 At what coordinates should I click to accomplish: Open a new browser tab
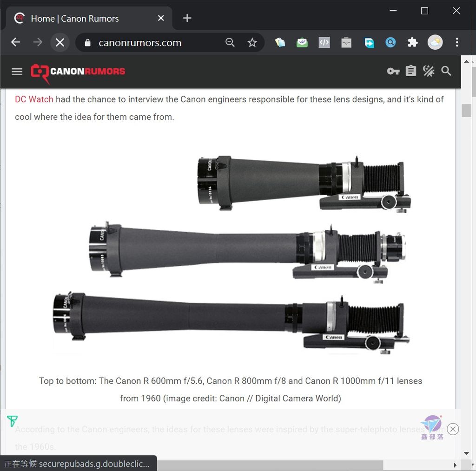(x=187, y=18)
